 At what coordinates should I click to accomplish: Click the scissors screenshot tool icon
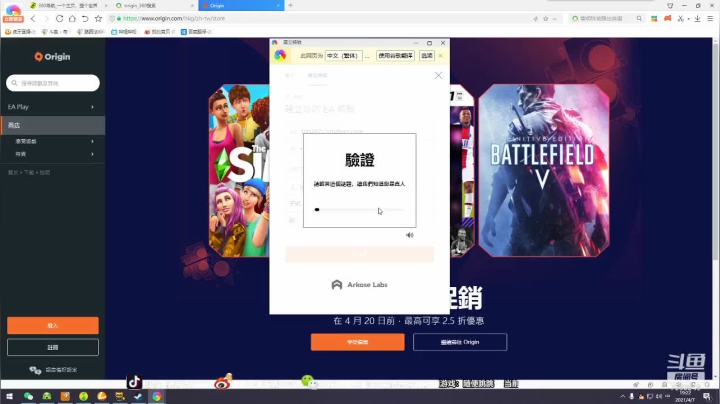coord(681,18)
